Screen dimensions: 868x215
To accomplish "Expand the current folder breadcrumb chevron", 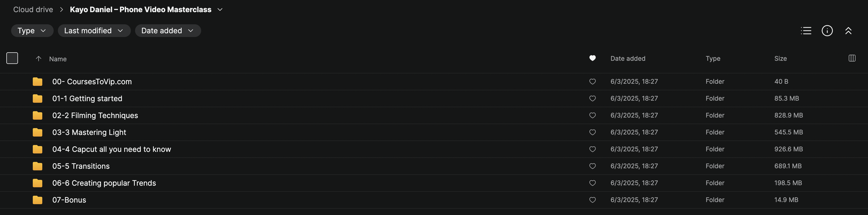I will (x=220, y=10).
